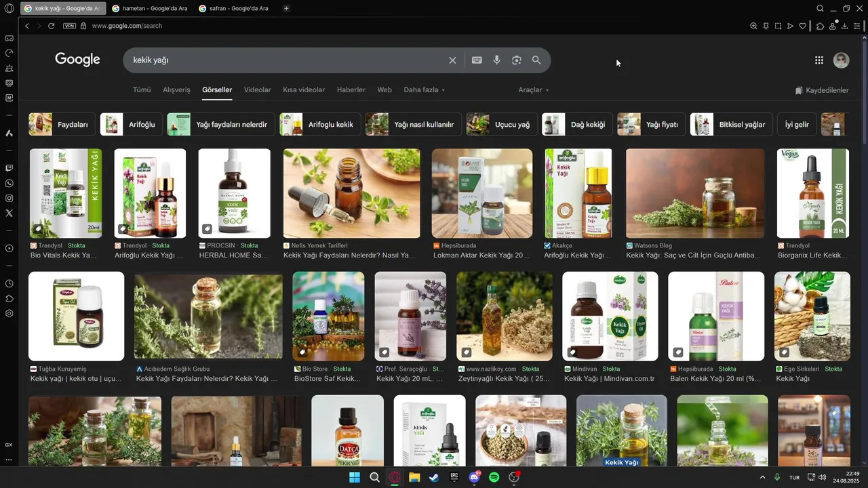Screen dimensions: 868x488
Task: Open Steam from the taskbar
Action: point(434,477)
